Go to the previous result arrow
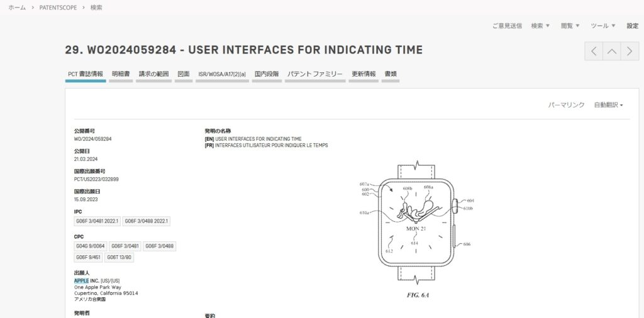 593,52
